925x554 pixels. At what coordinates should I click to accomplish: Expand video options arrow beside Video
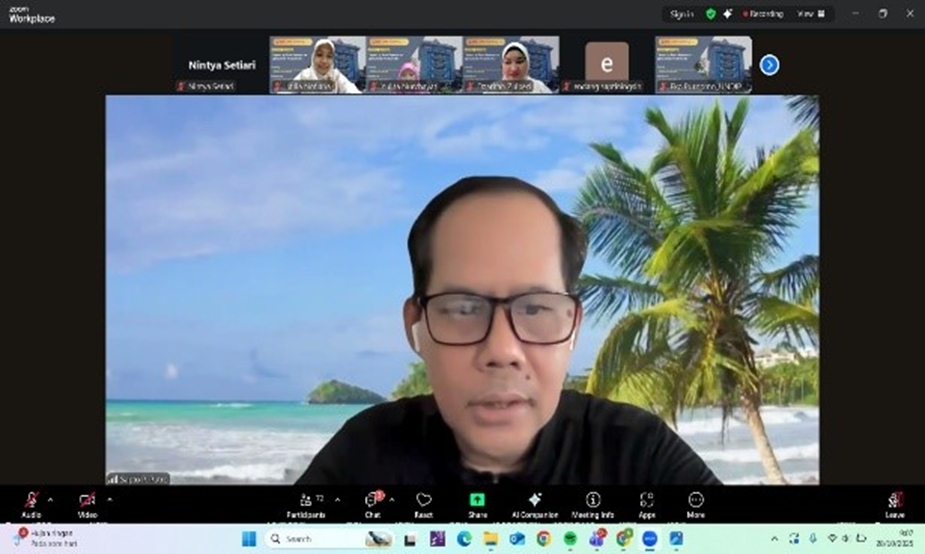pyautogui.click(x=109, y=499)
